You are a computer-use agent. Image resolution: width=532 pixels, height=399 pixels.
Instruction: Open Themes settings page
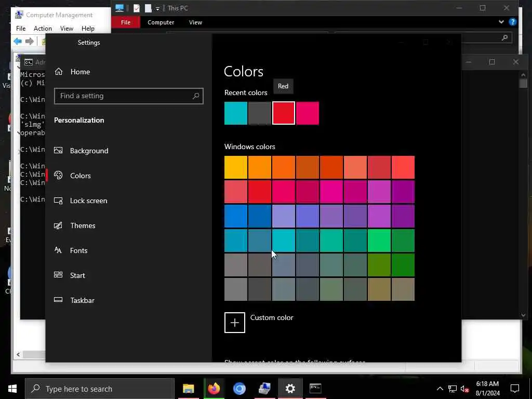[x=75, y=225]
